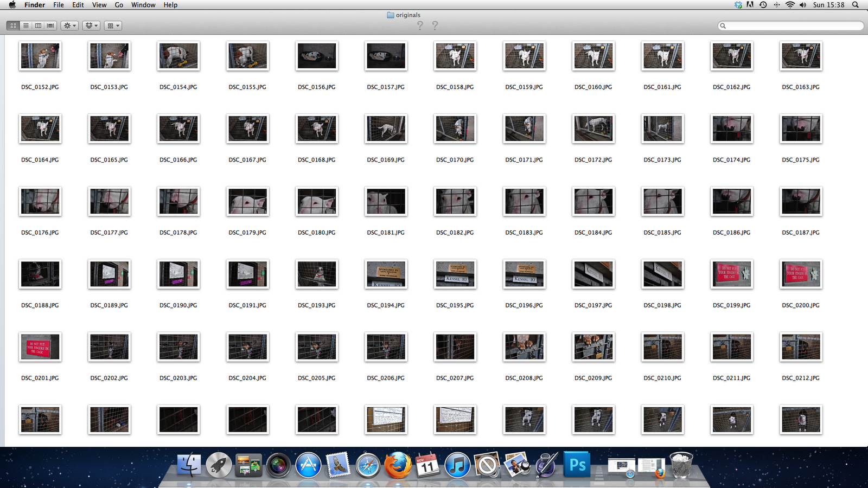This screenshot has width=868, height=488.
Task: Click the search field in the toolbar
Action: tap(790, 25)
